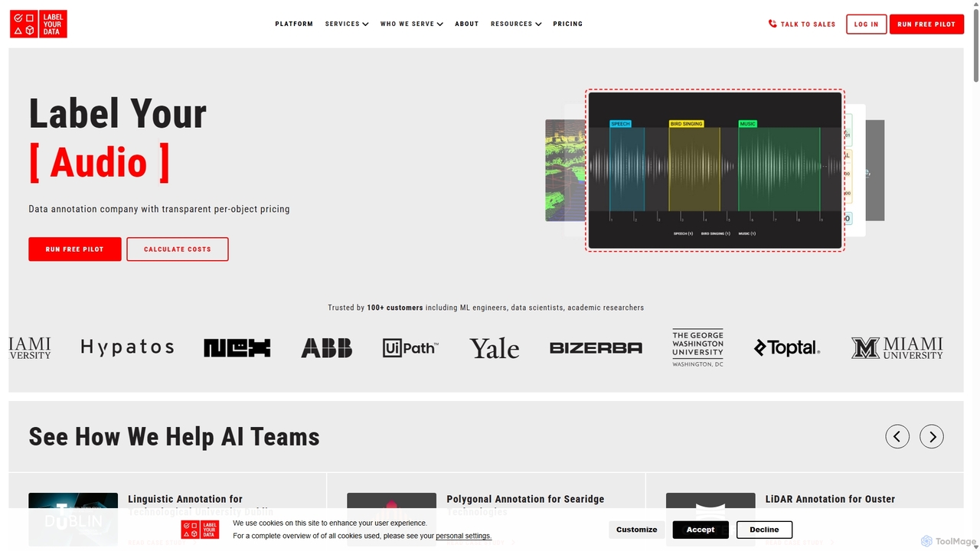Open the personal settings link in the cookie notice
Viewport: 980px width, 551px height.
pos(463,536)
